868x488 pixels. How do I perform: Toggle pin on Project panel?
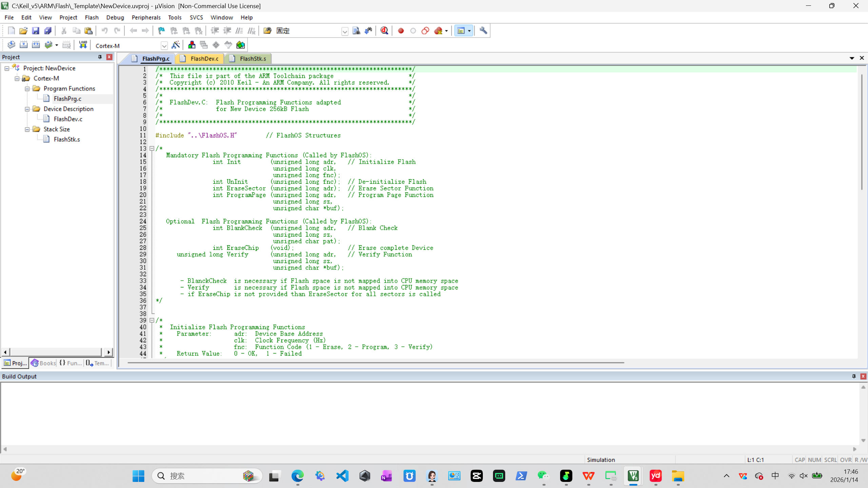click(100, 57)
